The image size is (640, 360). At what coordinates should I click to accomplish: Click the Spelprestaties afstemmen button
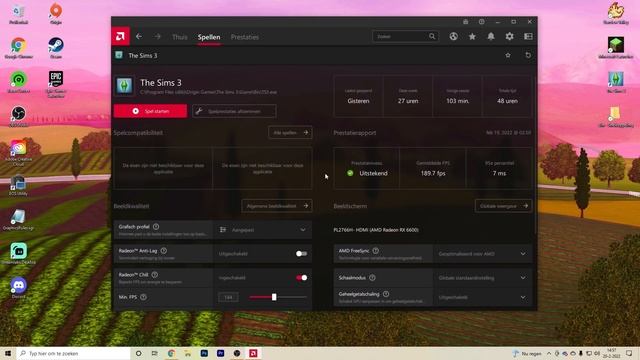coord(234,111)
